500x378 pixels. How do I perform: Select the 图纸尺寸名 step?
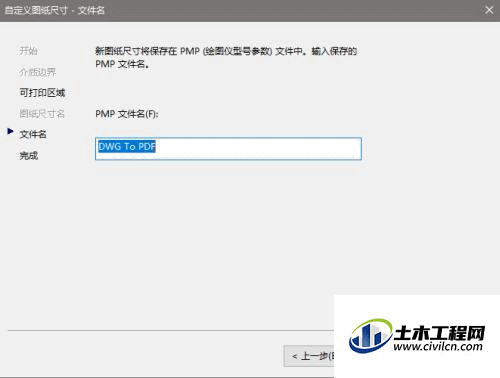click(x=42, y=114)
